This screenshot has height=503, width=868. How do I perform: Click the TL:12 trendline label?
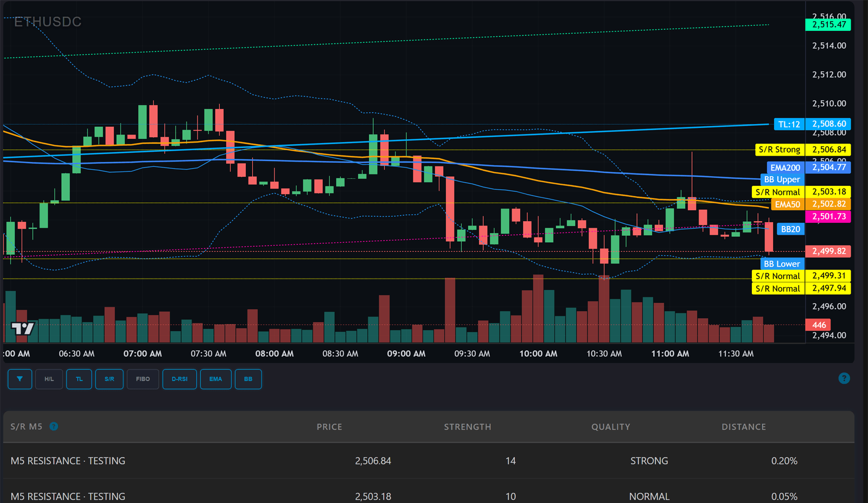point(789,124)
